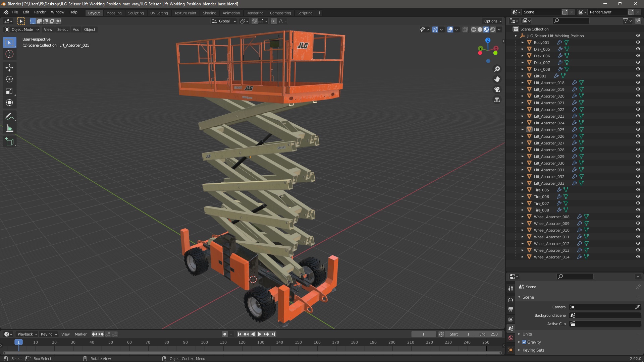Screen dimensions: 644x362
Task: Click the pan view hand icon
Action: click(497, 79)
